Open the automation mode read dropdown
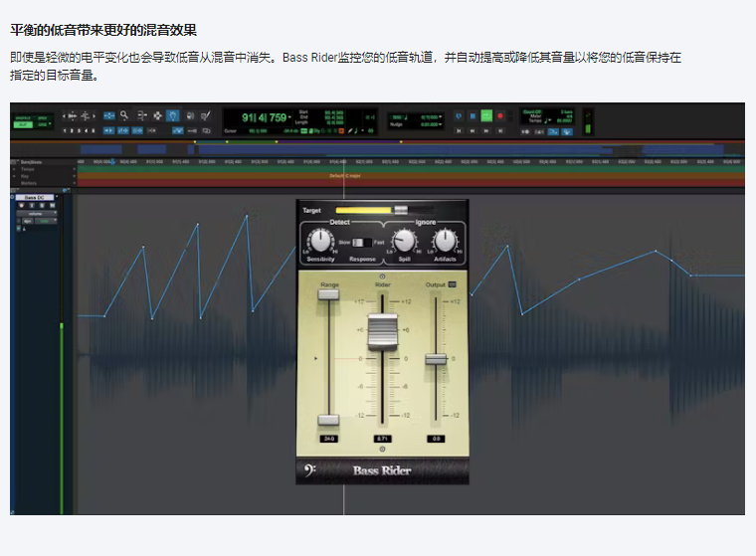The width and height of the screenshot is (756, 556). 46,222
